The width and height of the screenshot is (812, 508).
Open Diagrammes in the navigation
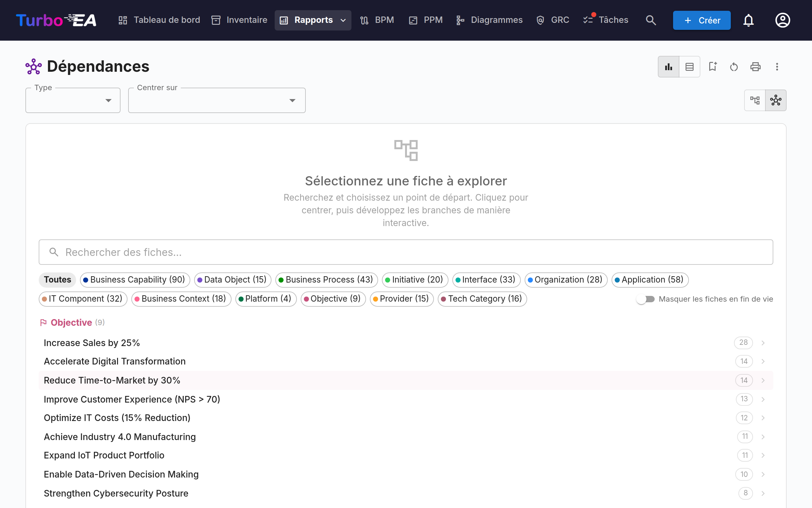pos(489,20)
